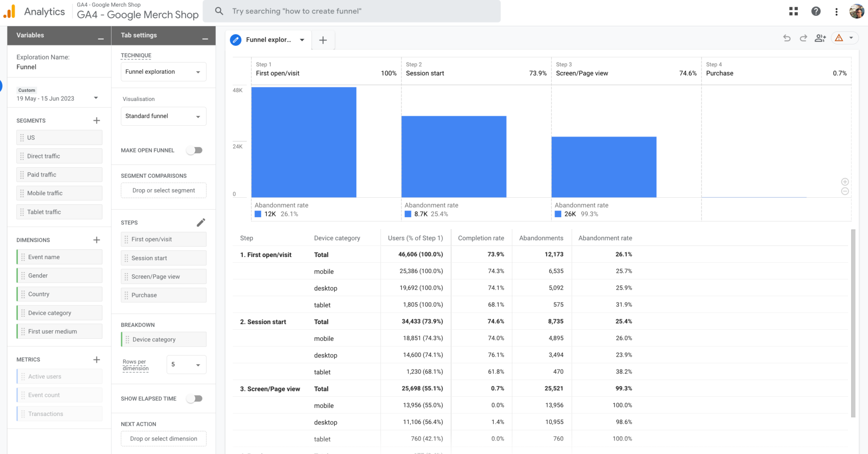The width and height of the screenshot is (868, 454).
Task: Click the blue abandonment rate legend swatch
Action: [258, 214]
